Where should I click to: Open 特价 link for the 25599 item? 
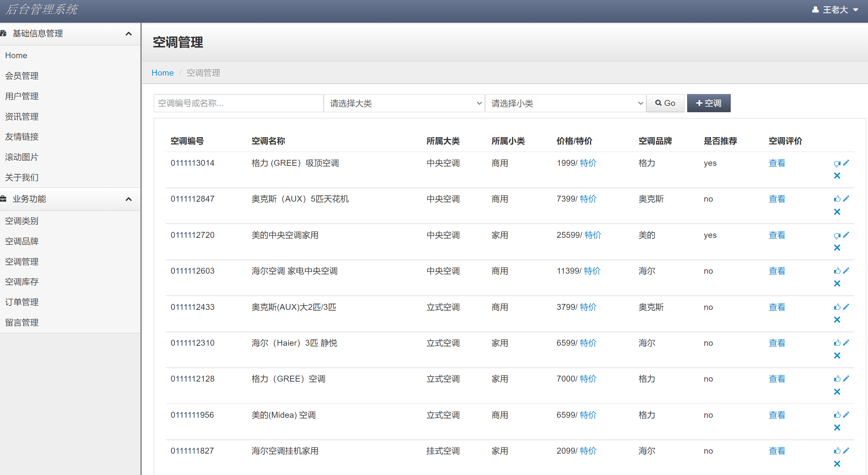(592, 235)
